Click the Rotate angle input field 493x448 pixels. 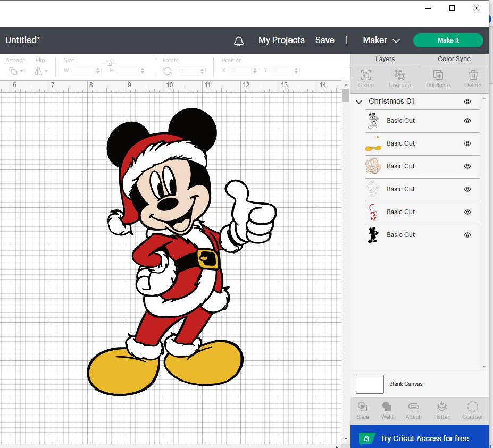point(188,71)
